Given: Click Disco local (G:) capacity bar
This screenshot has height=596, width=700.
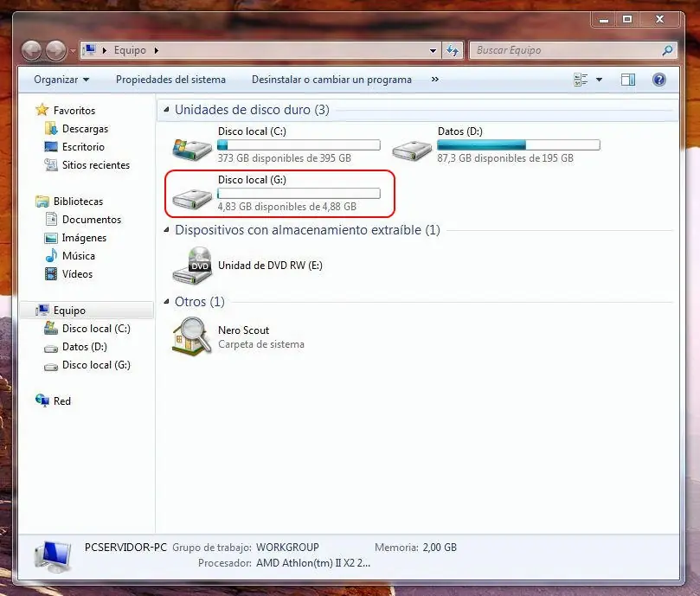Looking at the screenshot, I should (x=299, y=193).
